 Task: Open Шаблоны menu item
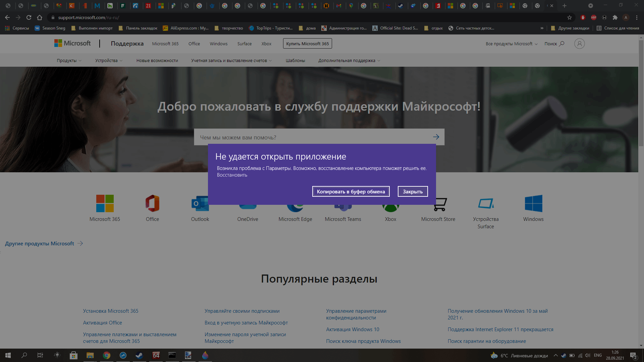[295, 61]
